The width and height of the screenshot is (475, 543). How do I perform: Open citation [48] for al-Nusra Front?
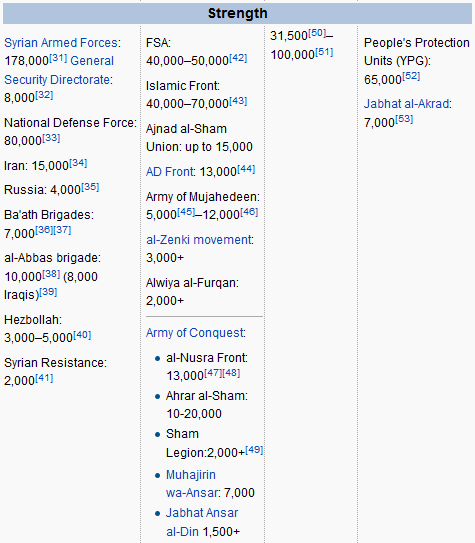tap(231, 373)
